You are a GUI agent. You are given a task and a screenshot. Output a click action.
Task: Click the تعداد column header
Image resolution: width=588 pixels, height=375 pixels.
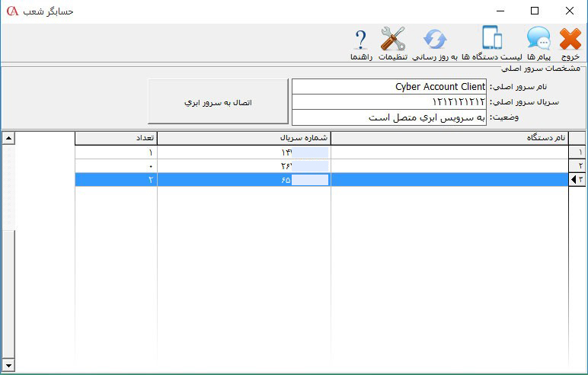coord(116,138)
